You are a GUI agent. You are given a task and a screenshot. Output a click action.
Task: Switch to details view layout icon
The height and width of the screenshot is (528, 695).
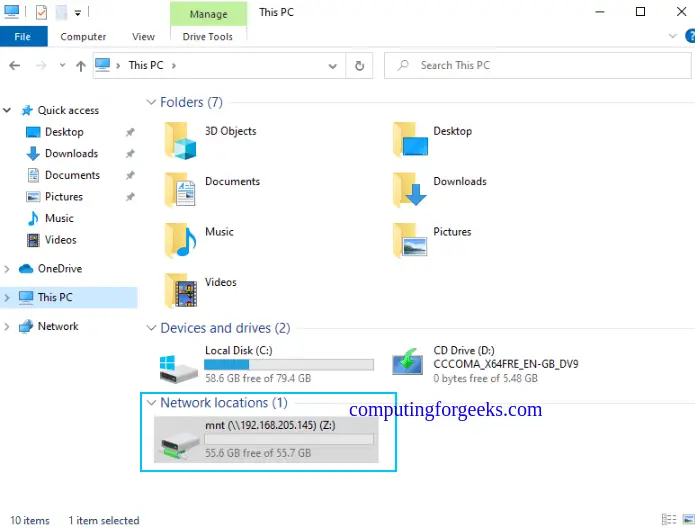pos(668,519)
